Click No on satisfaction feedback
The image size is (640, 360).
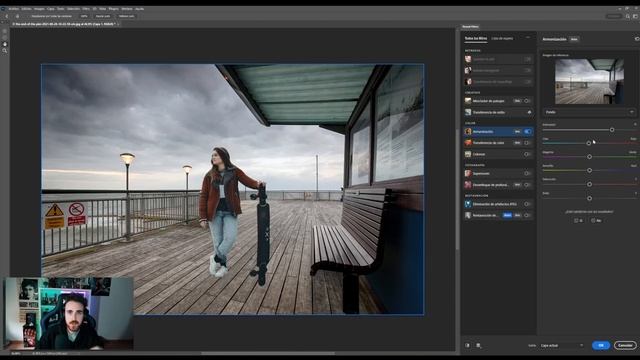pos(596,220)
